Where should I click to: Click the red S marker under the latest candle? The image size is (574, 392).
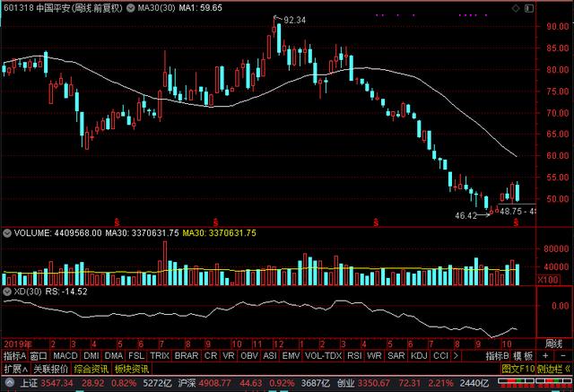[x=515, y=220]
